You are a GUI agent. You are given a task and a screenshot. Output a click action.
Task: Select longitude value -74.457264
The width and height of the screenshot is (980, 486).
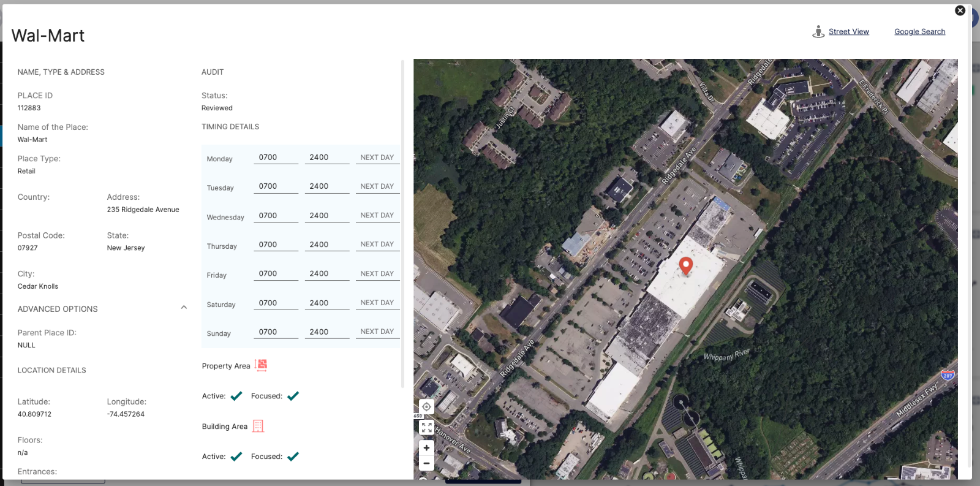[126, 414]
